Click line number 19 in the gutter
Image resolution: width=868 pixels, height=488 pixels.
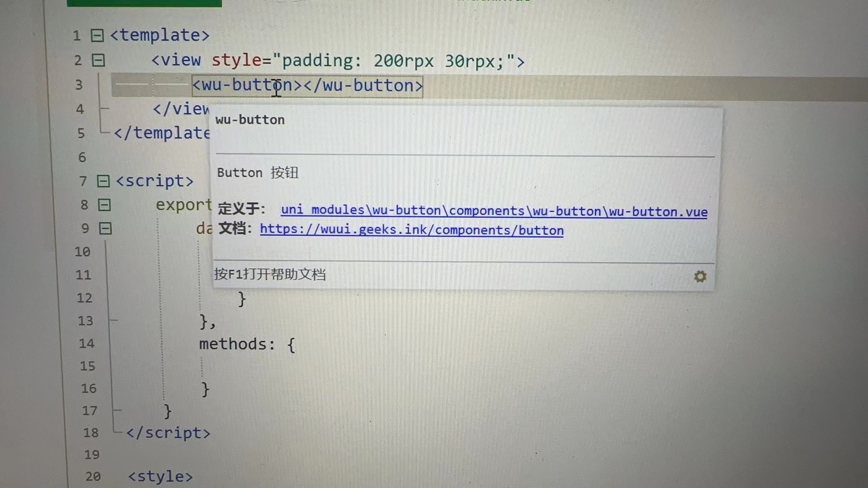tap(92, 455)
